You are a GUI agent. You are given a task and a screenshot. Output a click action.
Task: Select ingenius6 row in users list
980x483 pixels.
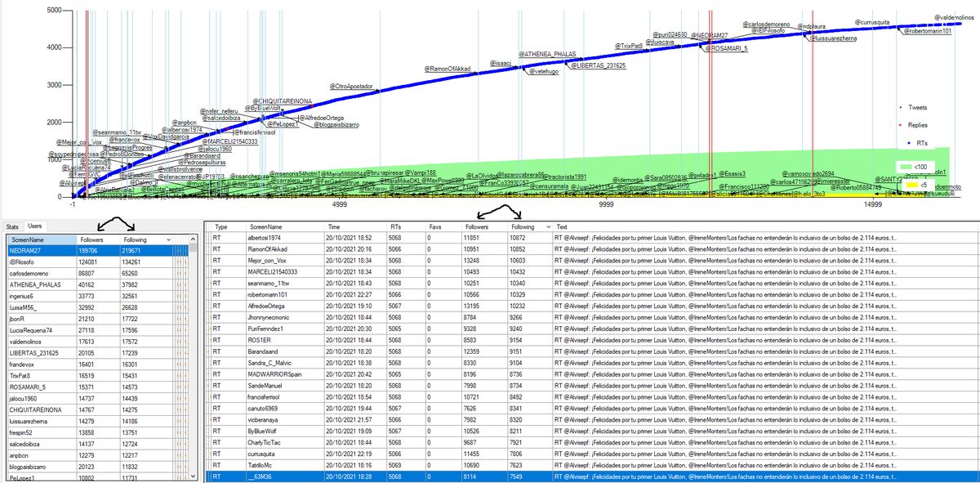coord(98,296)
